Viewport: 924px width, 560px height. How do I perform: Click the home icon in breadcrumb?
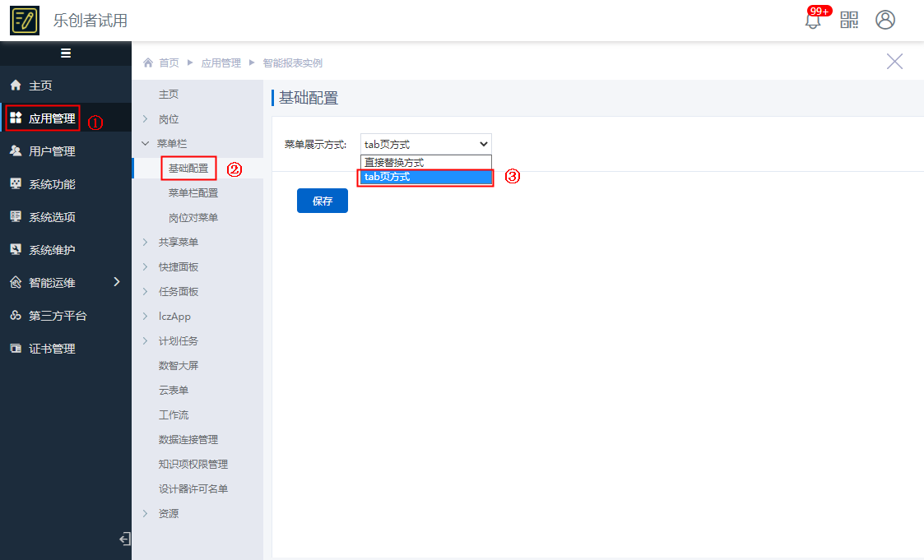tap(148, 63)
